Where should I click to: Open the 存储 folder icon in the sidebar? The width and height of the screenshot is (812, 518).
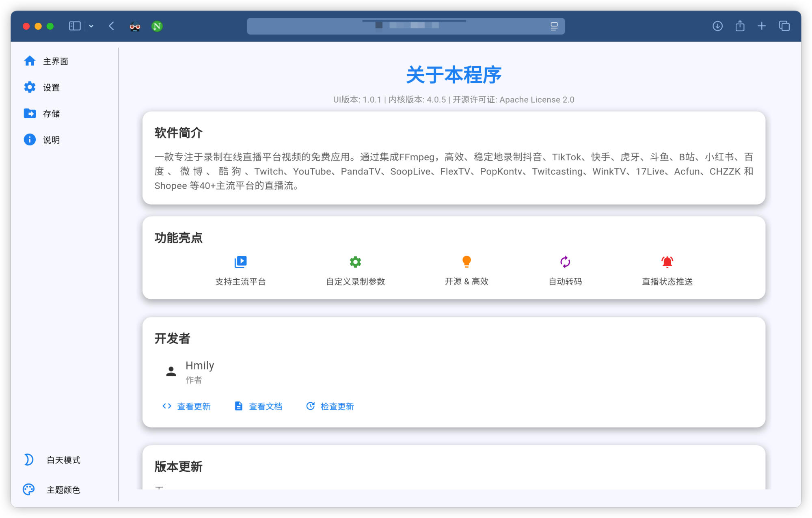click(x=30, y=113)
